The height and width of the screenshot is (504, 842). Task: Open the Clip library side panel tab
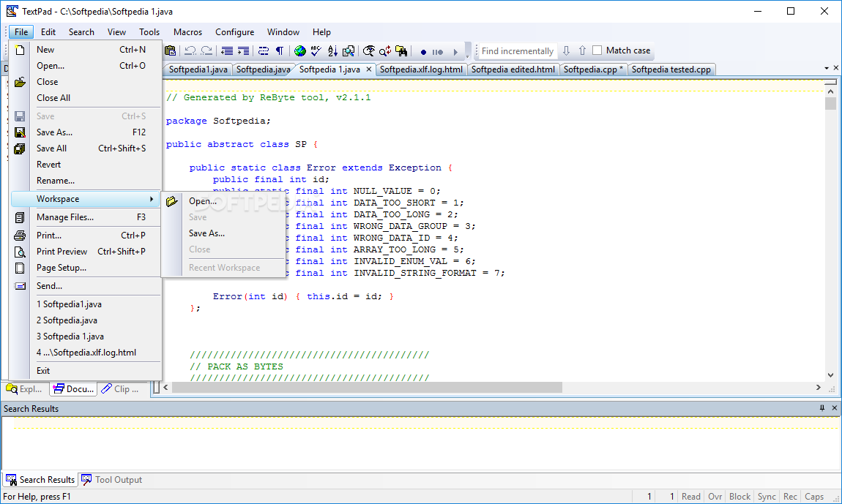point(120,389)
